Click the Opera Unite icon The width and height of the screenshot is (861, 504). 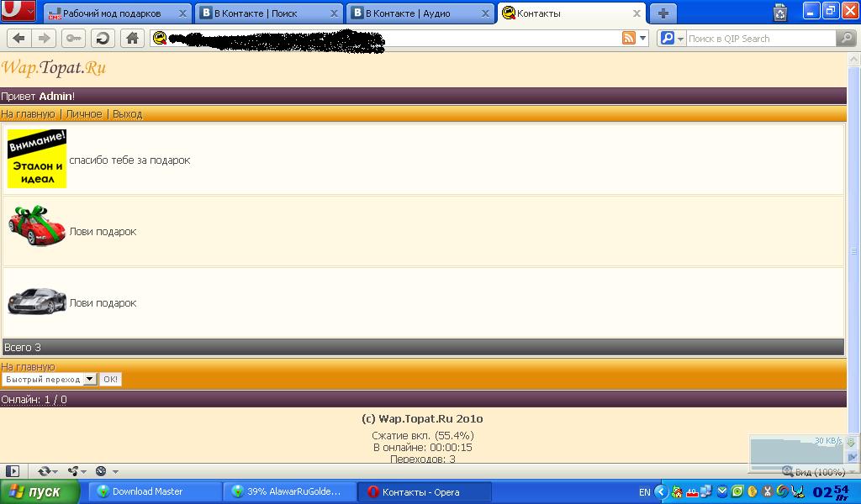[x=73, y=471]
